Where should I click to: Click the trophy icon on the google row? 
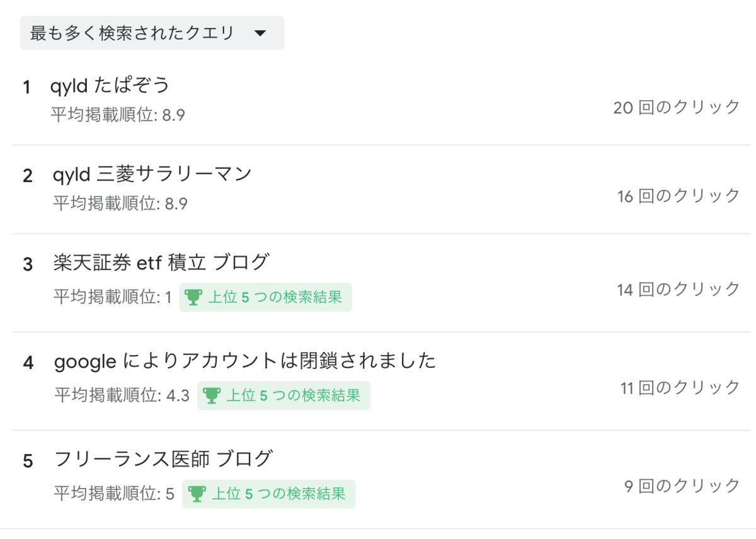(212, 395)
